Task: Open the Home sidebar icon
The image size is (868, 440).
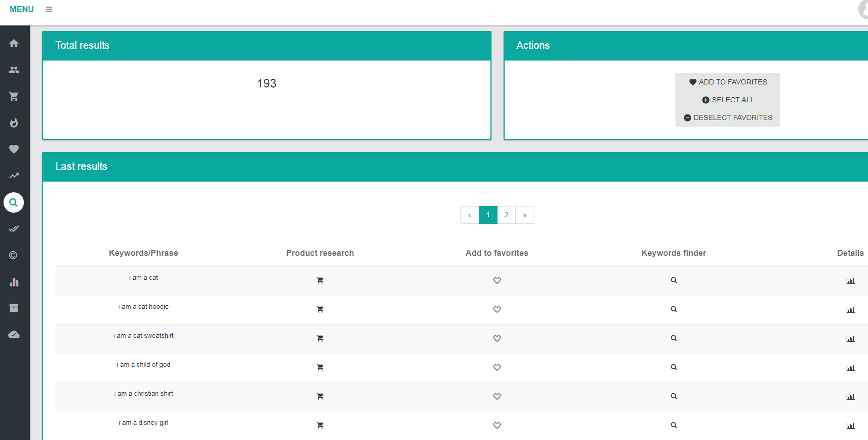Action: 14,43
